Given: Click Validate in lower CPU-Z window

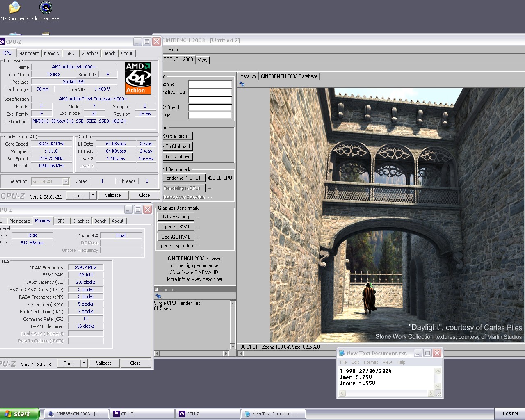Looking at the screenshot, I should (x=104, y=363).
